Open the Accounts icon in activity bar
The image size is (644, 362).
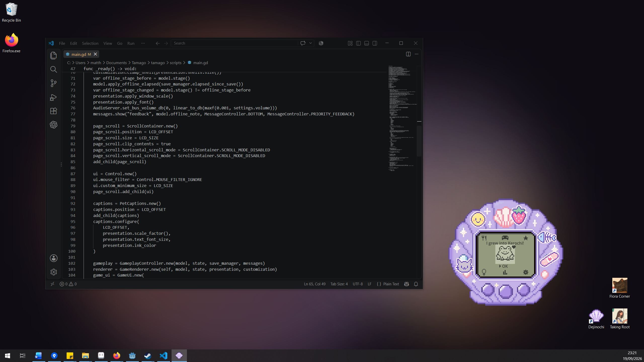(x=53, y=258)
